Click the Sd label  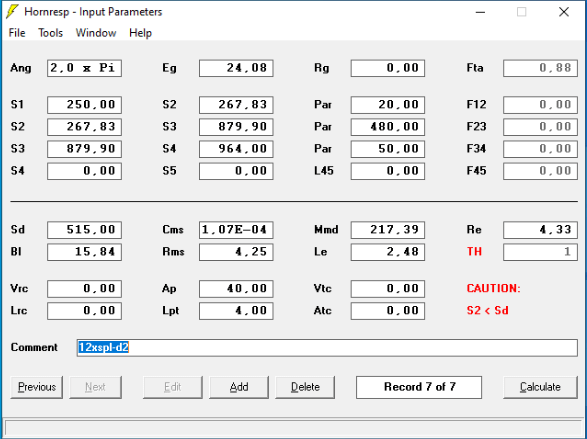coord(18,229)
